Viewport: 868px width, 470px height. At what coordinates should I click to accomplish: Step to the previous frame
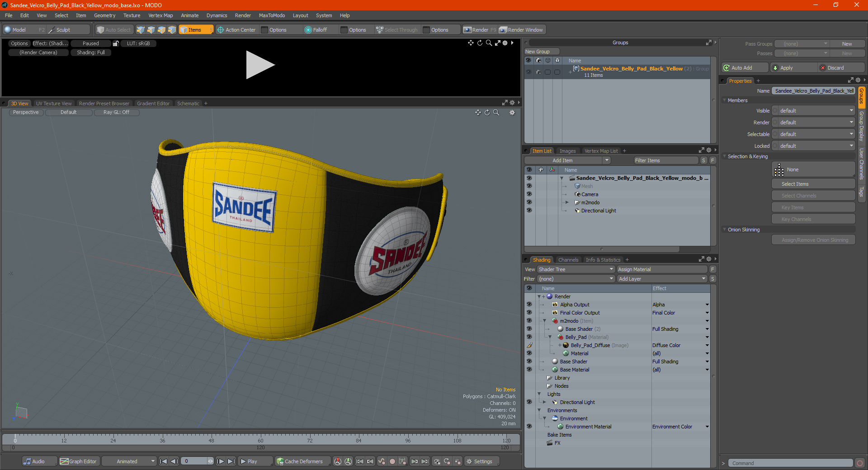174,461
